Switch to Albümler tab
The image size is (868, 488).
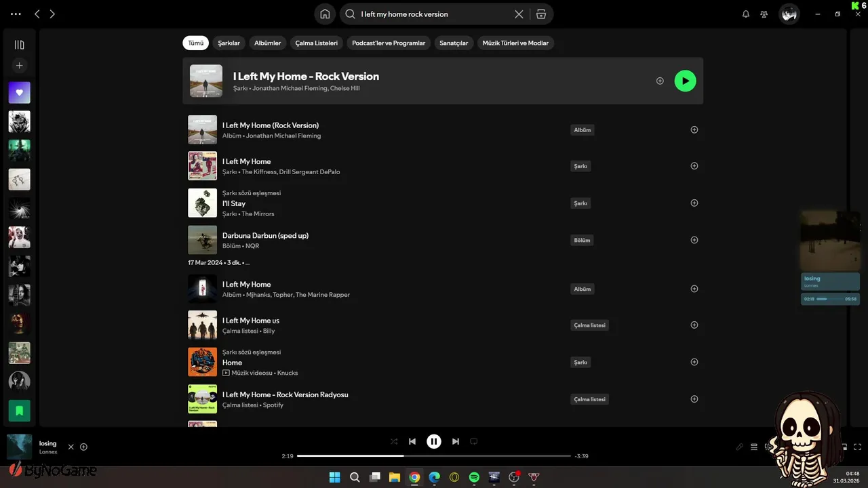pyautogui.click(x=268, y=43)
